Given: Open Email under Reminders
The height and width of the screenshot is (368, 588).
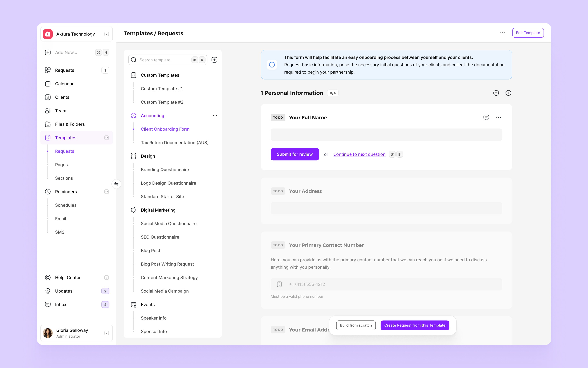Looking at the screenshot, I should [60, 219].
